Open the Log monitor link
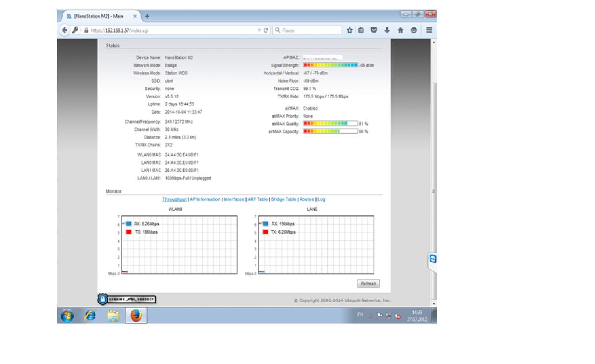Screen dimensions: 595x364 (x=322, y=200)
